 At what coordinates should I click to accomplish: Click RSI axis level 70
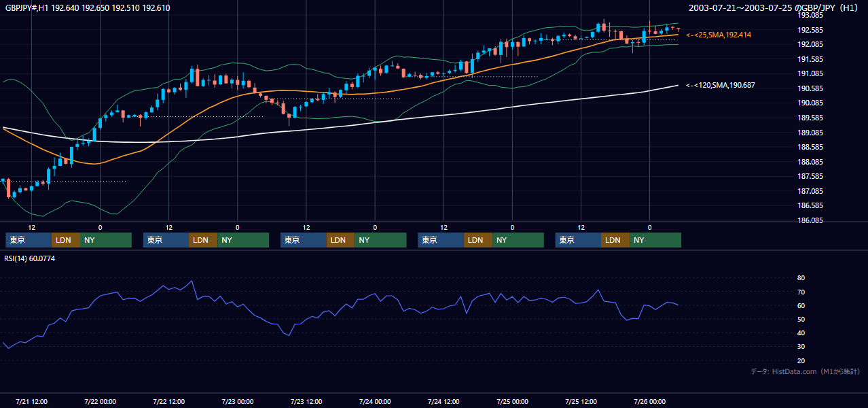(x=801, y=292)
